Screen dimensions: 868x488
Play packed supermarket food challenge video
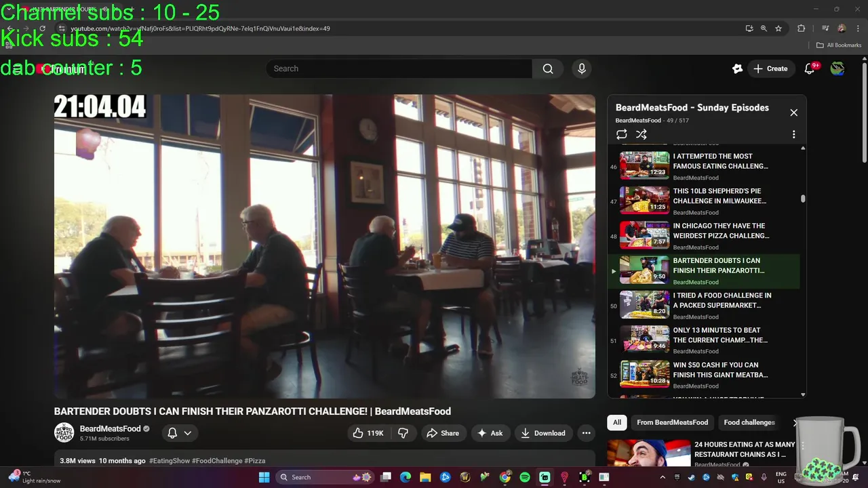coord(703,304)
